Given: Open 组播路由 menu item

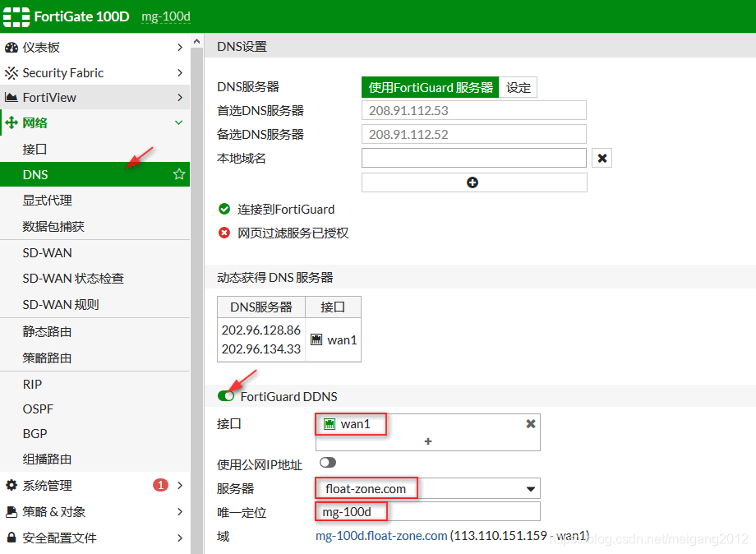Looking at the screenshot, I should tap(95, 459).
